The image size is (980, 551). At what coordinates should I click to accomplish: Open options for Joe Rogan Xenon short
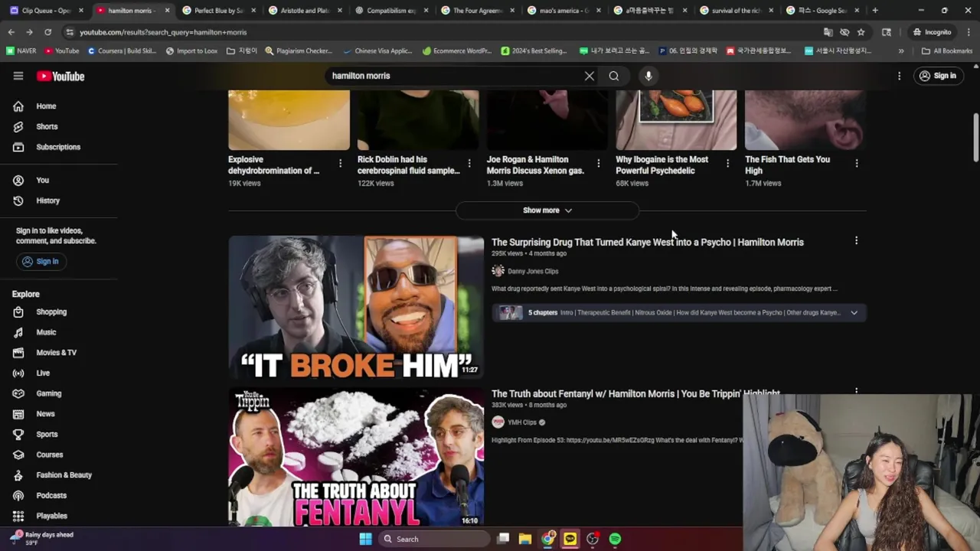click(x=598, y=163)
